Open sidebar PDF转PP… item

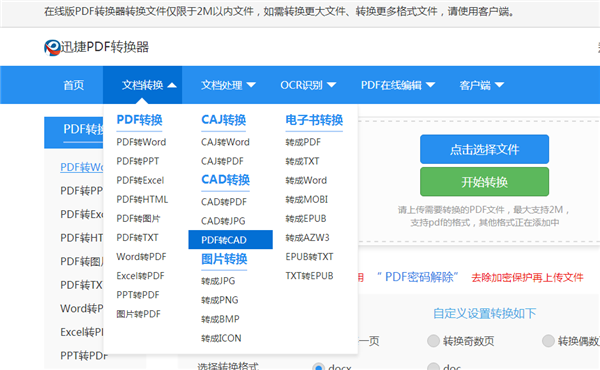click(82, 191)
